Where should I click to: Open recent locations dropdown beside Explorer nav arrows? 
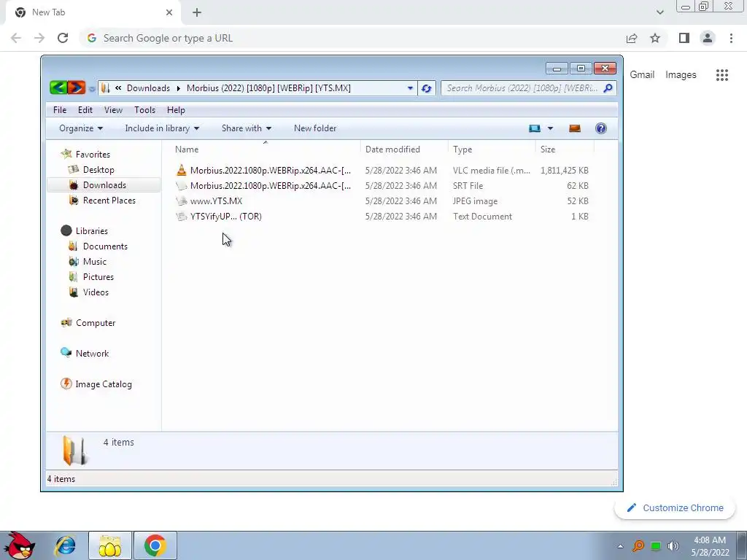coord(91,88)
